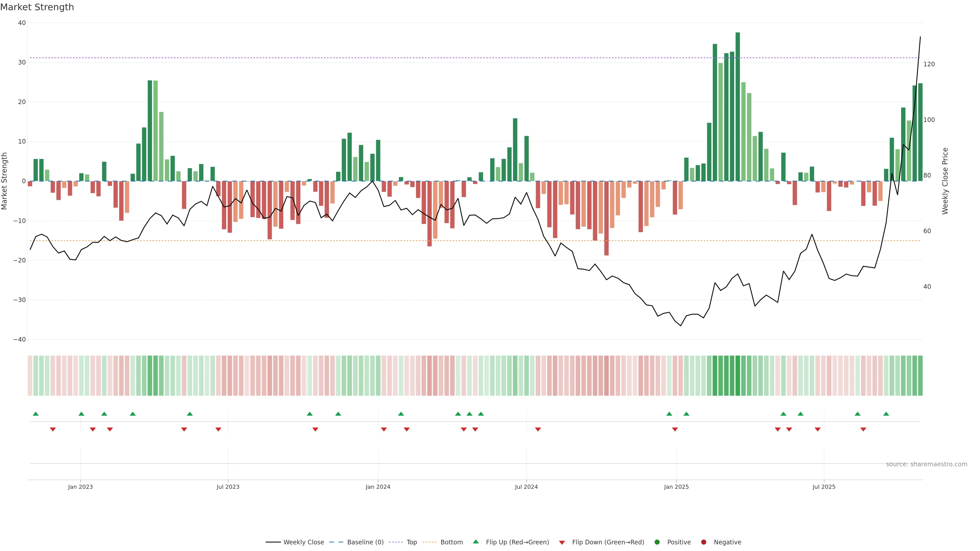Click Flip Down red triangle legend icon
Image resolution: width=980 pixels, height=551 pixels.
pos(562,543)
